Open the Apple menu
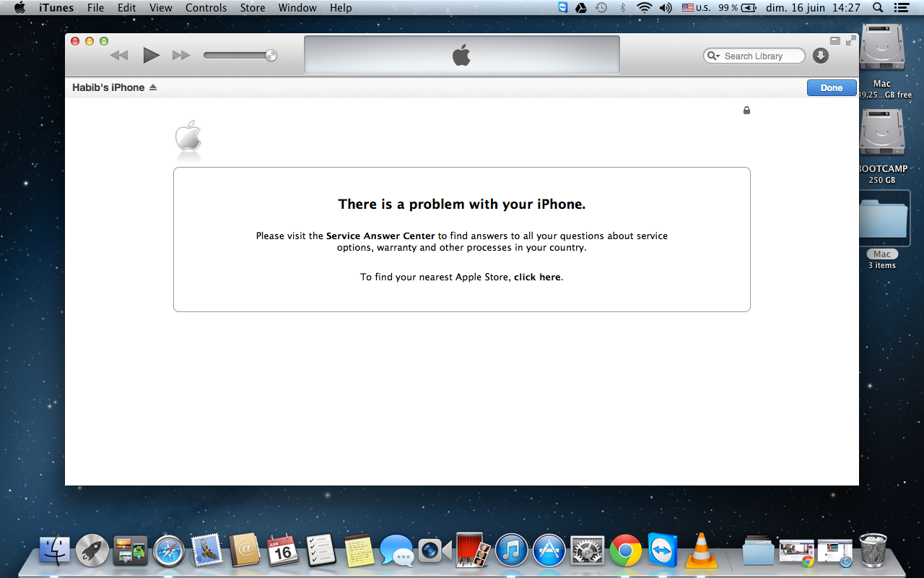924x578 pixels. point(19,8)
